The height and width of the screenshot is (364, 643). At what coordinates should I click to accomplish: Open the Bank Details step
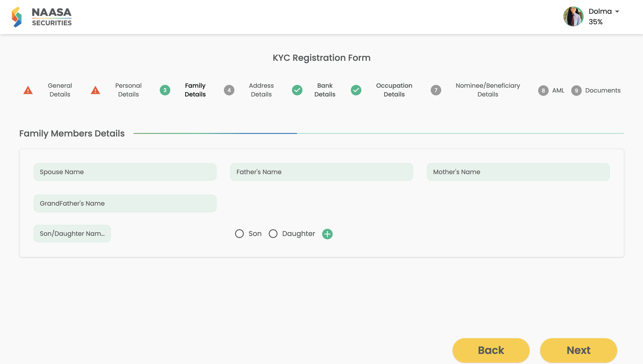click(325, 90)
